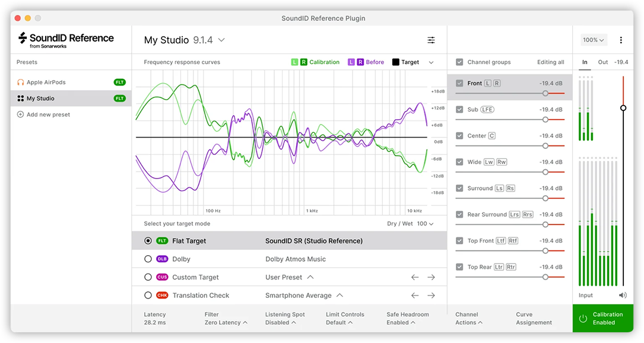Click the Center channel gain slider handle
This screenshot has height=343, width=644.
coord(545,145)
